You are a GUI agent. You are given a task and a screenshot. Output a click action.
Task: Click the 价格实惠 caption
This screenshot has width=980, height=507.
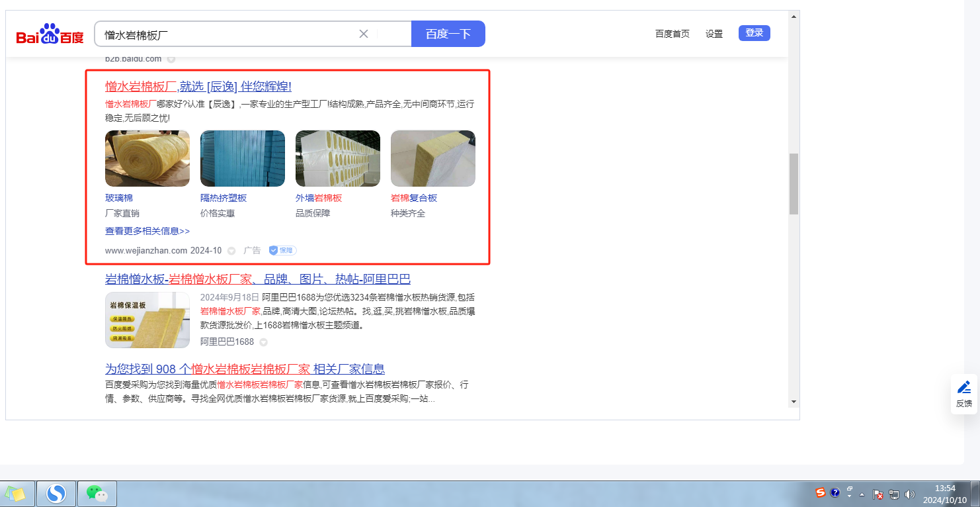[218, 213]
